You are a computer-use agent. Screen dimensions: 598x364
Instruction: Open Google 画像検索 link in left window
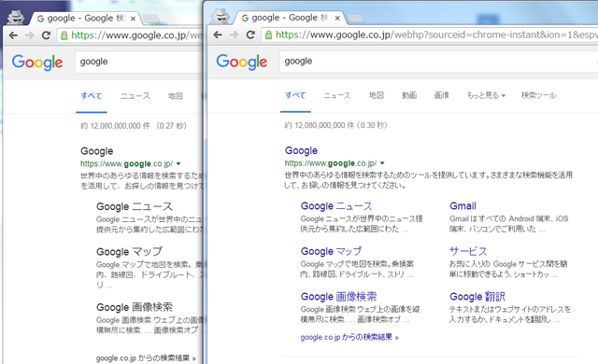[135, 307]
